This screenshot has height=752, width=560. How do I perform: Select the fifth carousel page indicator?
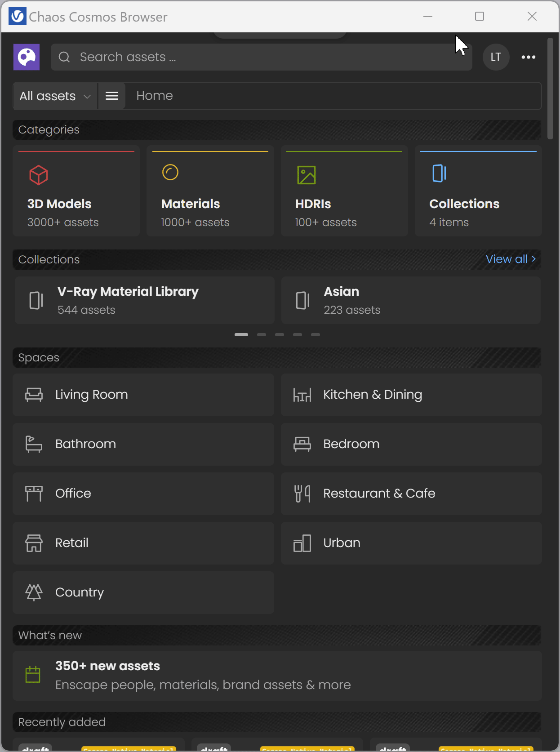(x=316, y=334)
